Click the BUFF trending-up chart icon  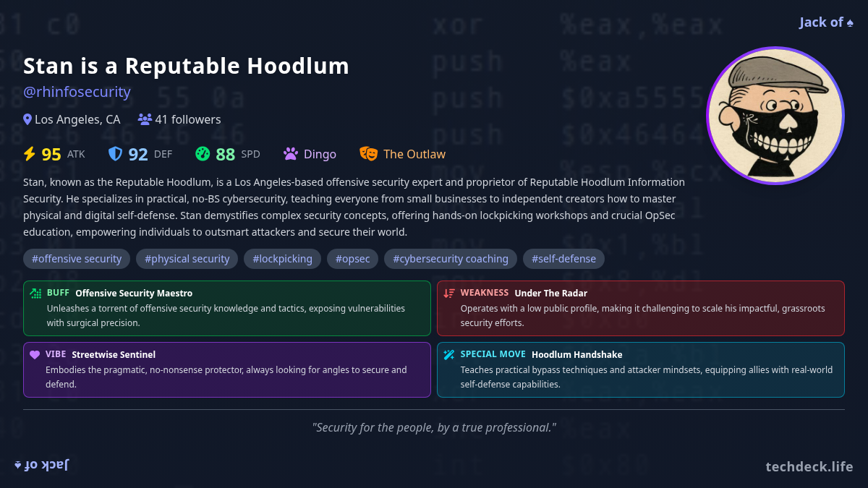pyautogui.click(x=35, y=294)
